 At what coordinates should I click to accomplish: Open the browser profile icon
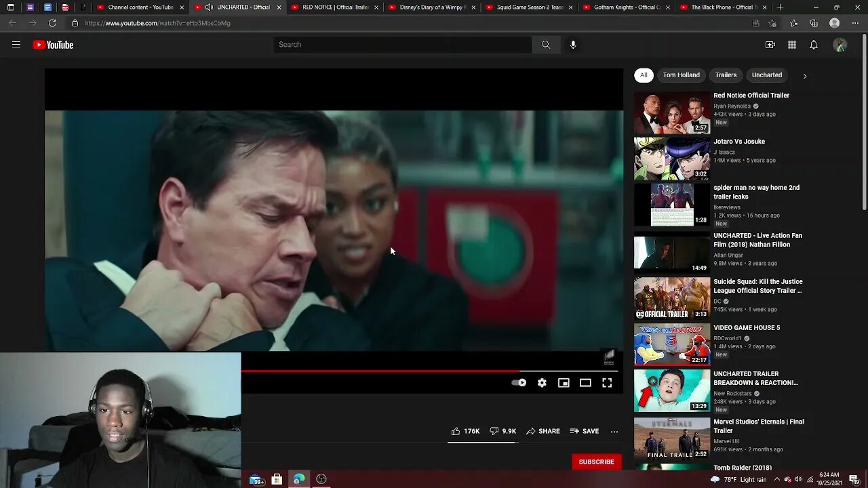point(835,23)
